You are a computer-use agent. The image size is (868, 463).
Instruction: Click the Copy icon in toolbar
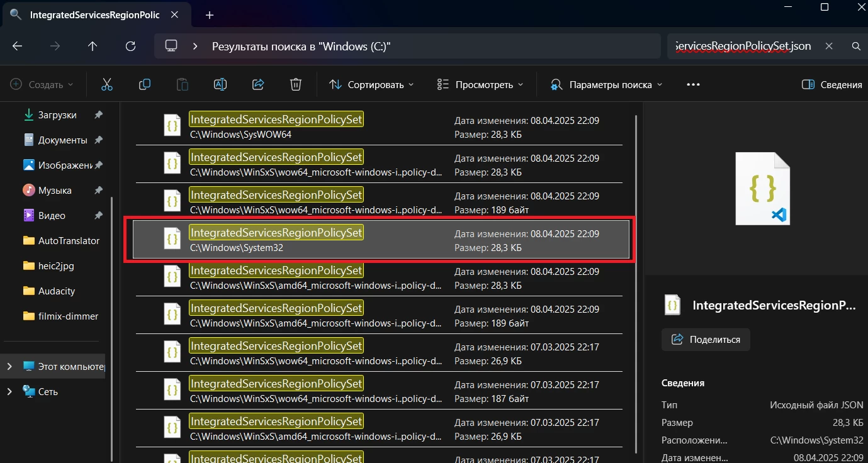tap(145, 84)
